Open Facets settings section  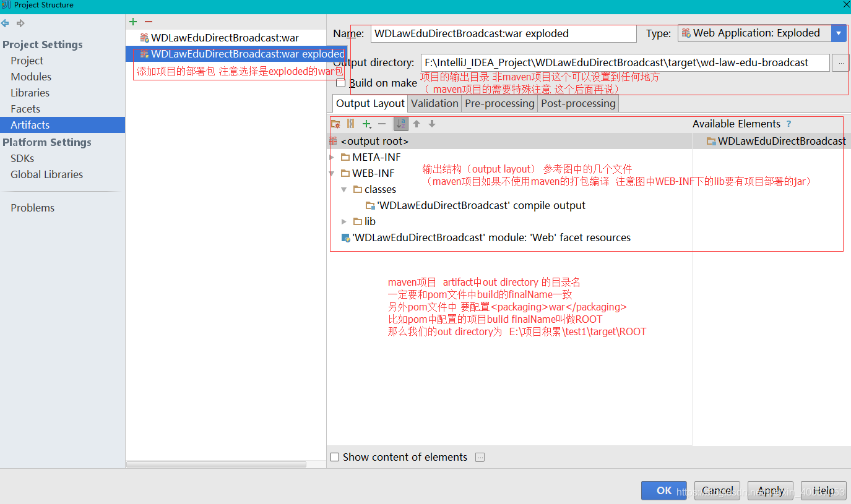pyautogui.click(x=25, y=109)
